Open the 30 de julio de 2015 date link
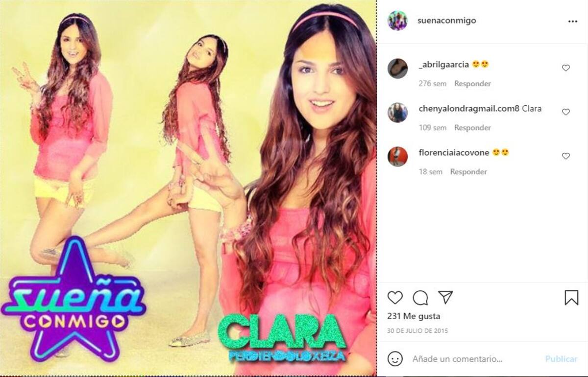 click(417, 331)
